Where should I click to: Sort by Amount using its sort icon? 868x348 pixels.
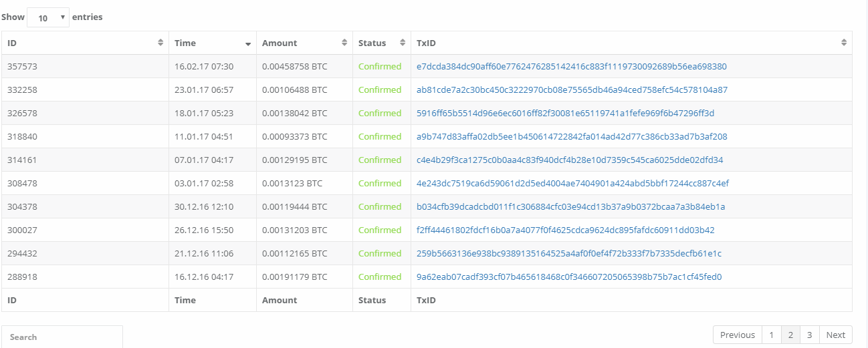pos(344,43)
